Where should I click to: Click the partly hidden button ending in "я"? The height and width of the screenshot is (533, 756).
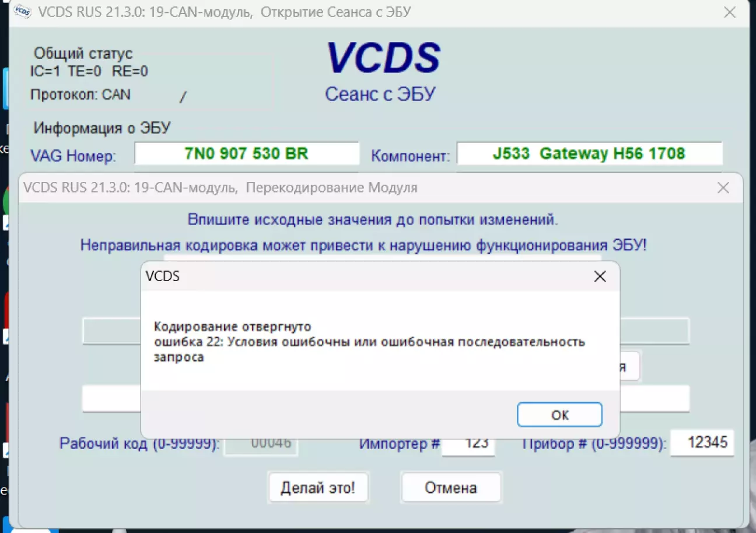(629, 366)
